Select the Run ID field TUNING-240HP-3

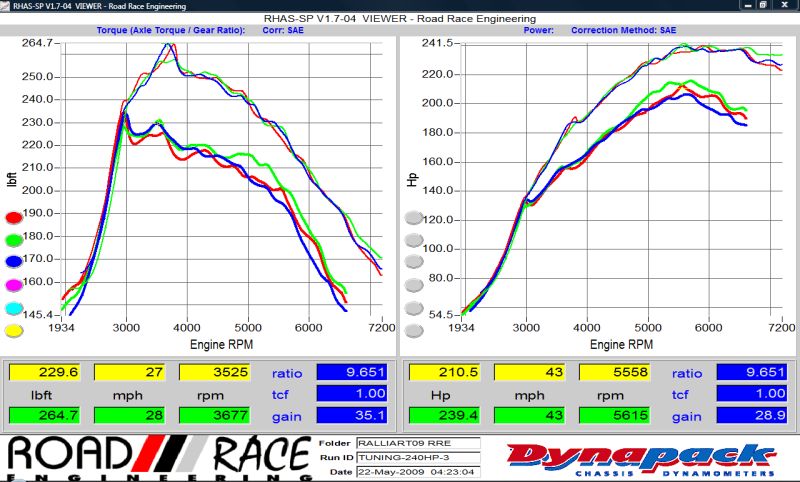point(403,457)
